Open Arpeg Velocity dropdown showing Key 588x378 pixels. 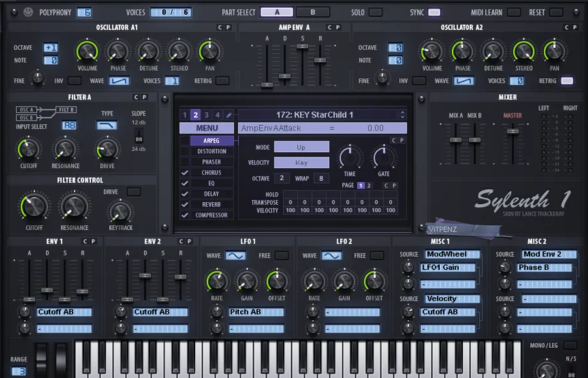[302, 162]
